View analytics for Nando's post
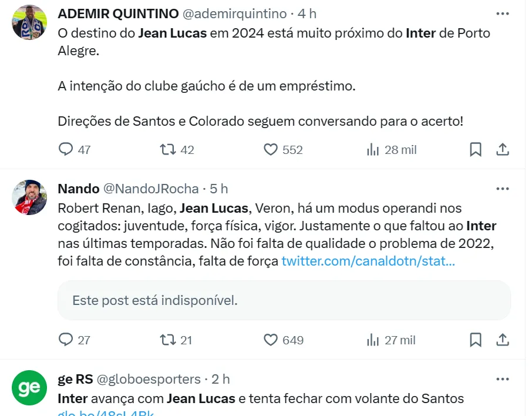 [x=373, y=340]
